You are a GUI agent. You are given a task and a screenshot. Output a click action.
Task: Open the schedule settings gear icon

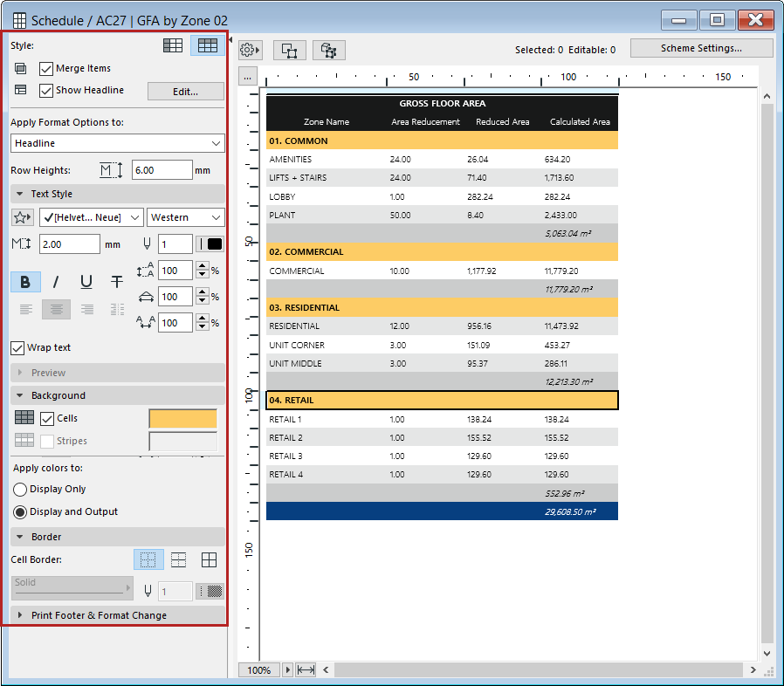tap(249, 50)
